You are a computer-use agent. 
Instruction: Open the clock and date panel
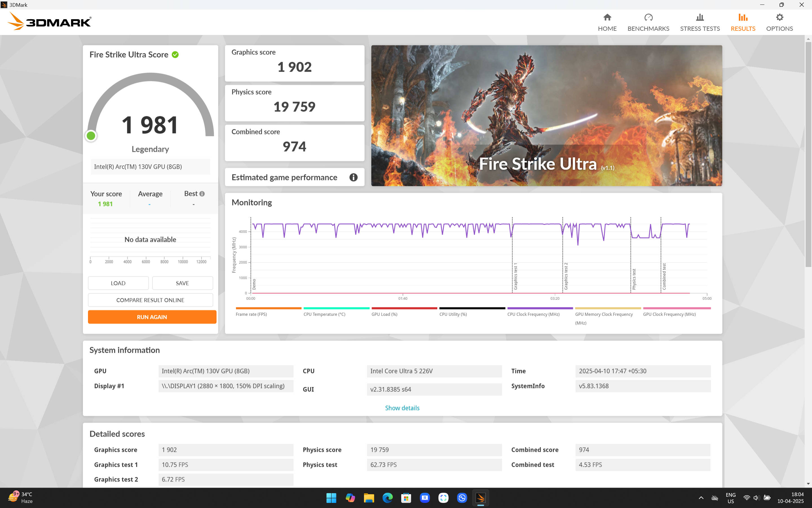tap(791, 498)
